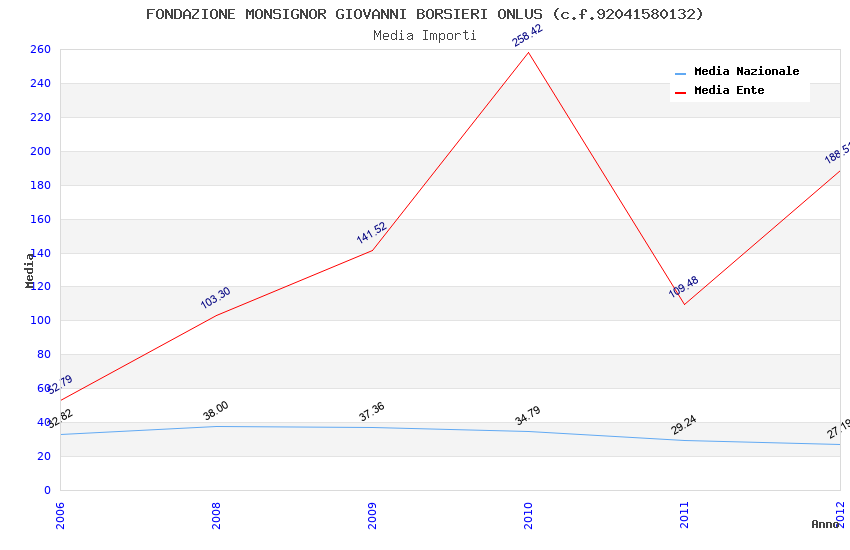Click the blue Media Nazionale legend swatch
The height and width of the screenshot is (550, 850).
pos(680,73)
